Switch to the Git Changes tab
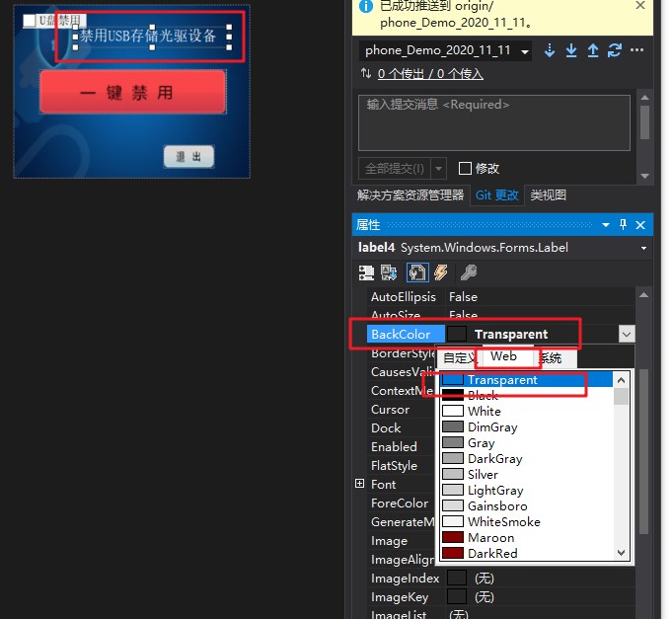672x619 pixels. [x=497, y=195]
